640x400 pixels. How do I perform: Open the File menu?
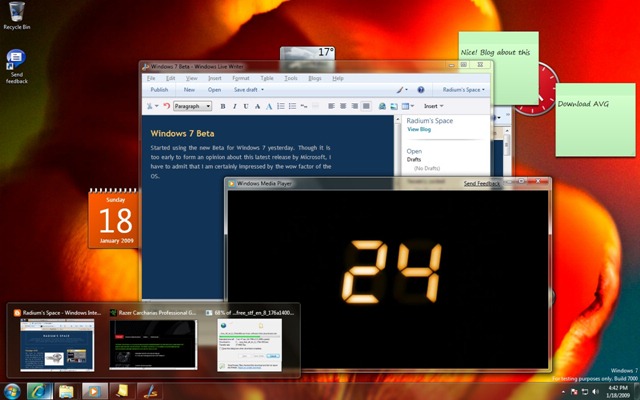(x=151, y=78)
